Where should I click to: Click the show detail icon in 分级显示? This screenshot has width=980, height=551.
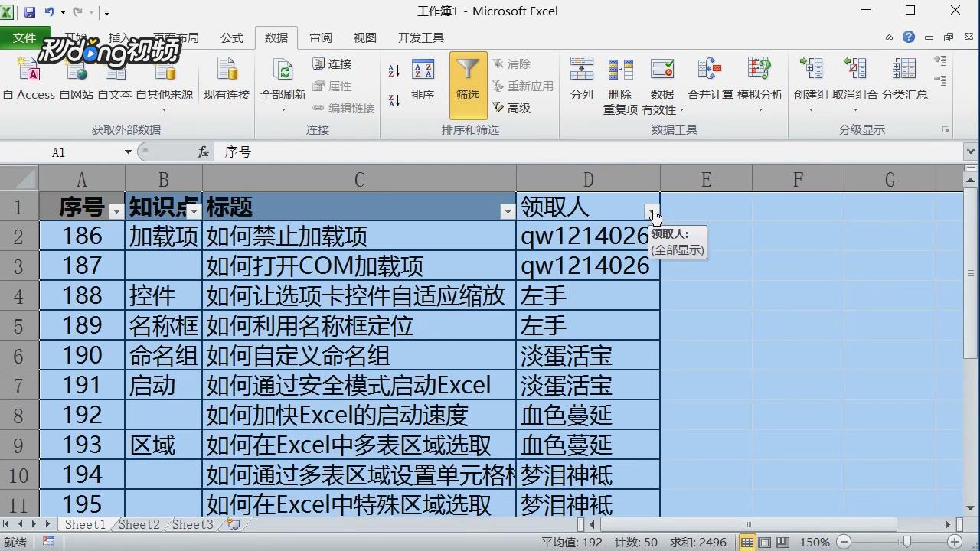pyautogui.click(x=940, y=61)
